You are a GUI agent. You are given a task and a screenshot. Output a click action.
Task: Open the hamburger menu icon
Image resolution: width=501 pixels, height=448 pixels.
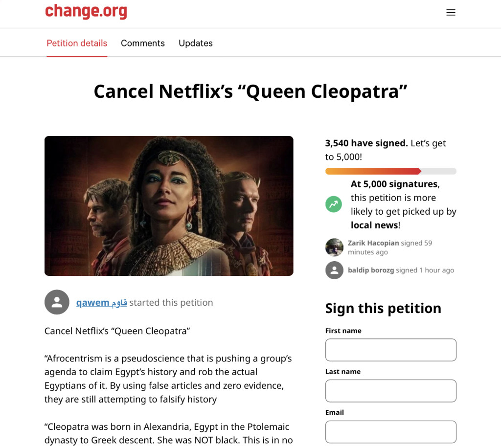pos(451,13)
